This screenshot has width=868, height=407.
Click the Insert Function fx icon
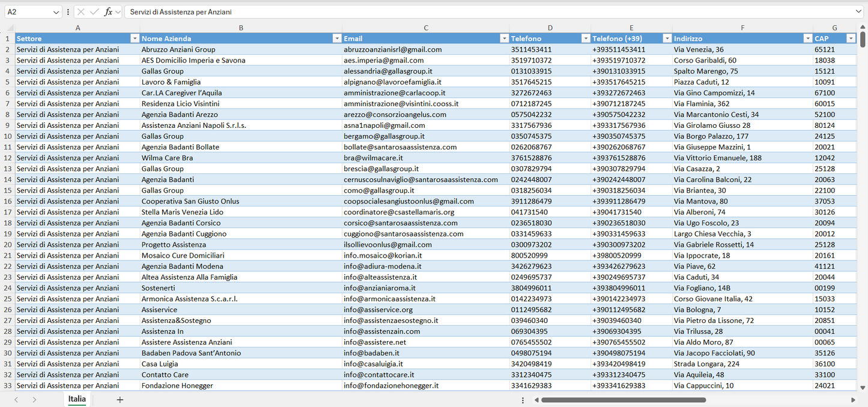pyautogui.click(x=108, y=12)
